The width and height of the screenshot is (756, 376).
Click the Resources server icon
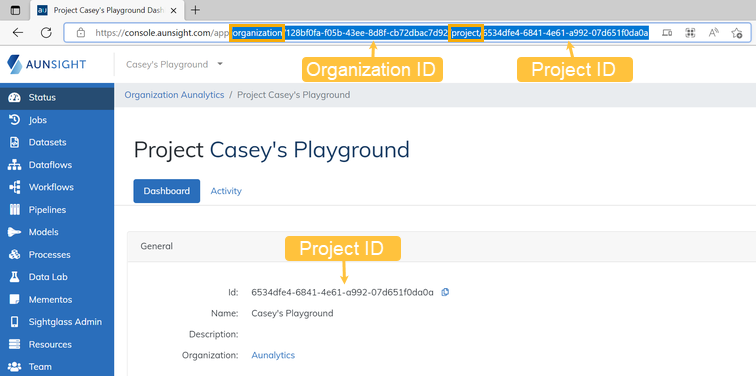(x=14, y=344)
